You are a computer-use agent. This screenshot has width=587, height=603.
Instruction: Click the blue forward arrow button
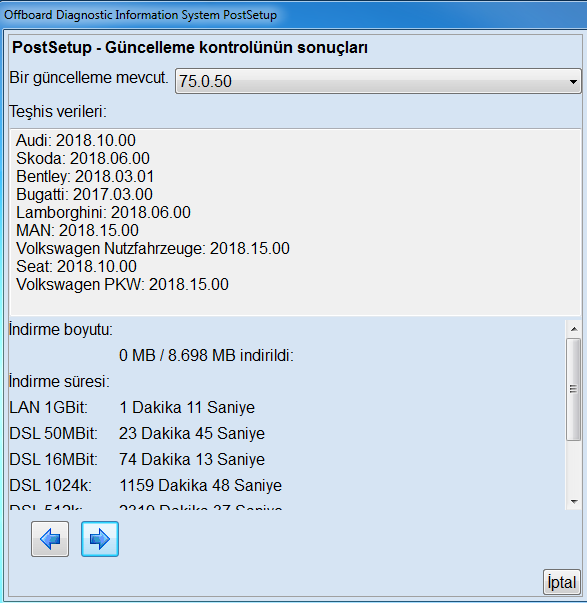pos(100,539)
